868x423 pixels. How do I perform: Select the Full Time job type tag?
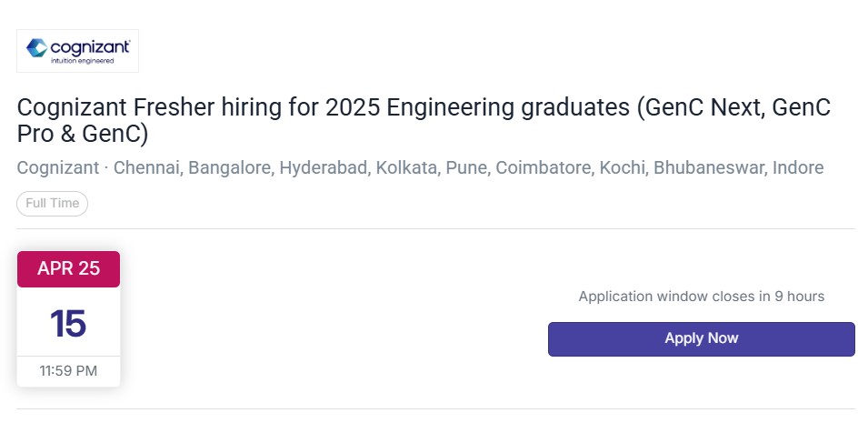coord(52,204)
